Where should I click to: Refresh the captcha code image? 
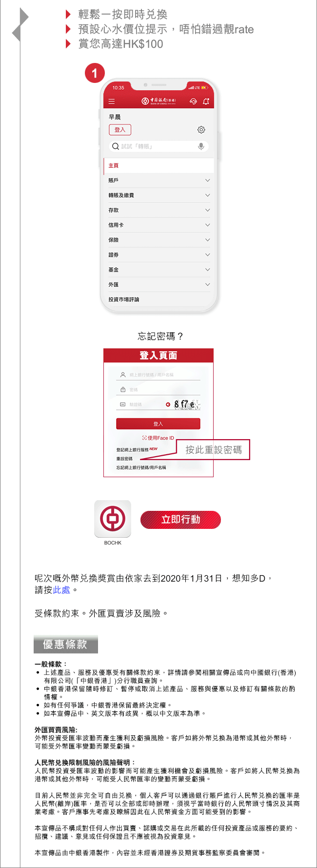coord(168,404)
